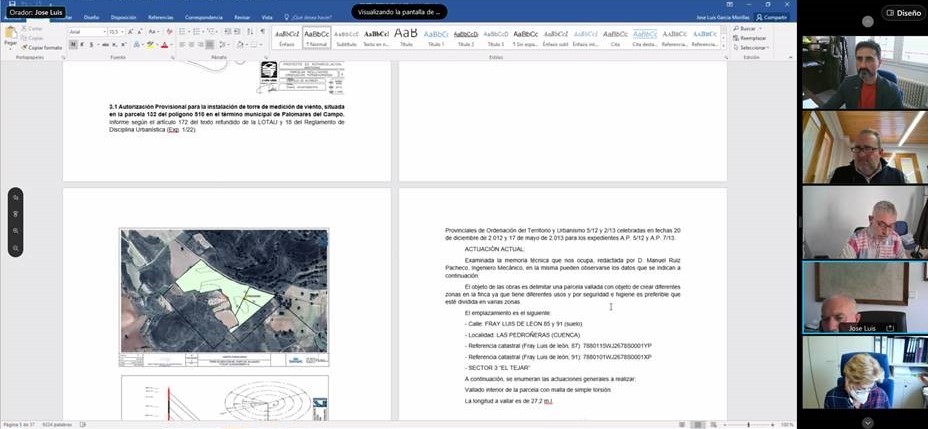
Task: Click the Diseño layout button in meeting
Action: pos(903,12)
